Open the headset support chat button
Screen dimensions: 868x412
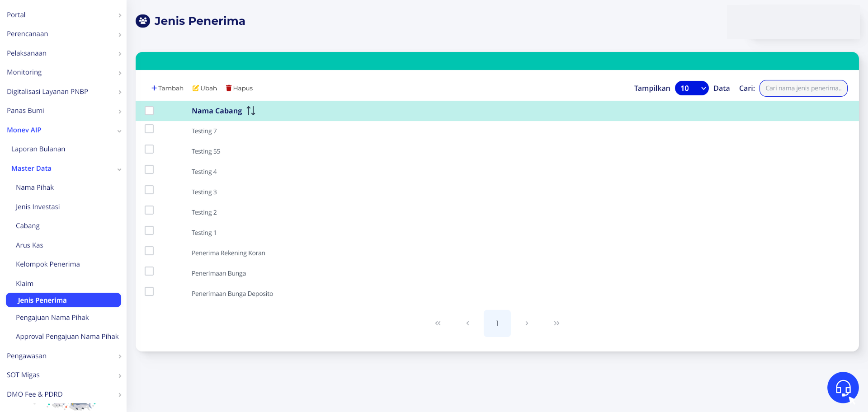(843, 388)
